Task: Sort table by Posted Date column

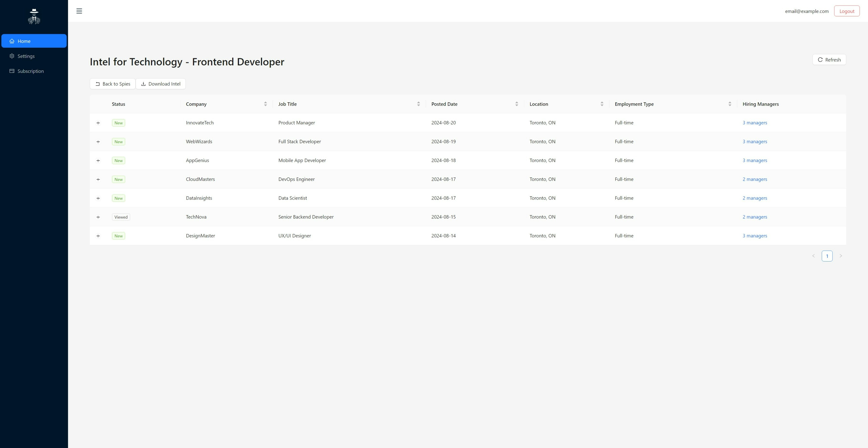Action: click(x=475, y=104)
